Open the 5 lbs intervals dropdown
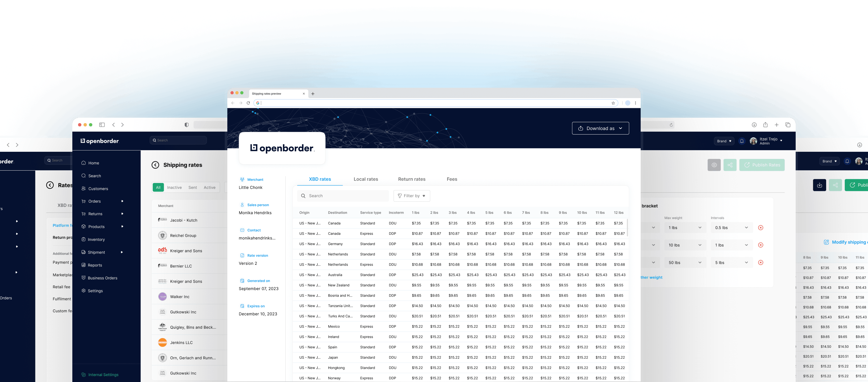The width and height of the screenshot is (868, 382). (x=732, y=262)
